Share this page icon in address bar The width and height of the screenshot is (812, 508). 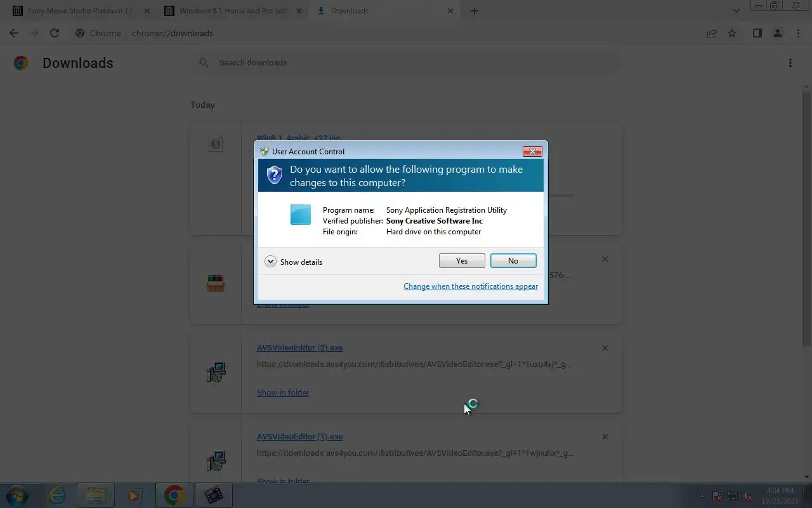712,33
